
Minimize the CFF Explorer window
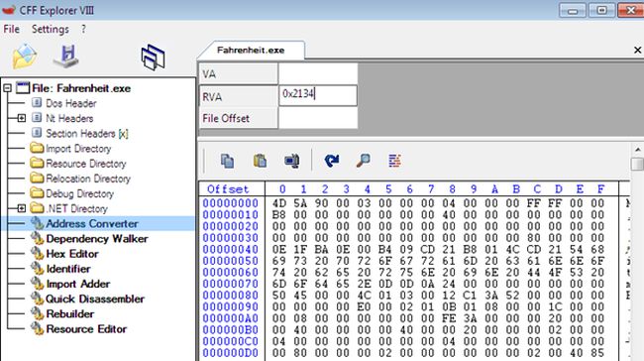pyautogui.click(x=573, y=10)
